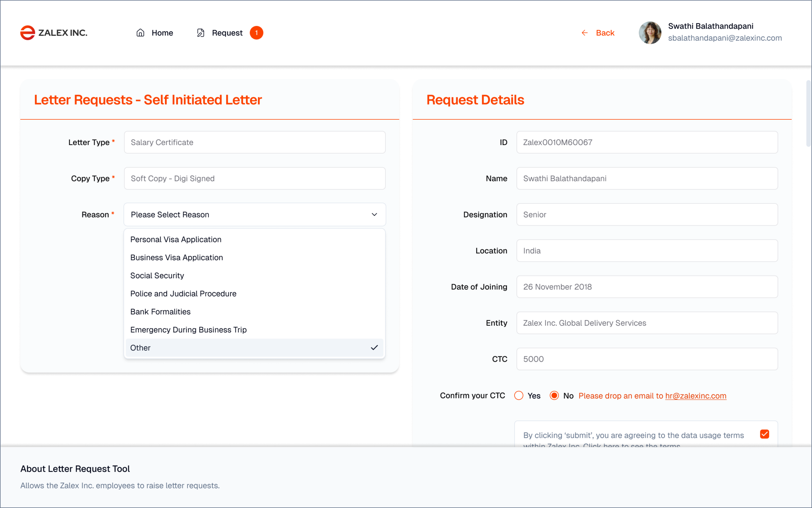This screenshot has width=812, height=508.
Task: Choose Police and Judicial Procedure reason
Action: tap(255, 294)
